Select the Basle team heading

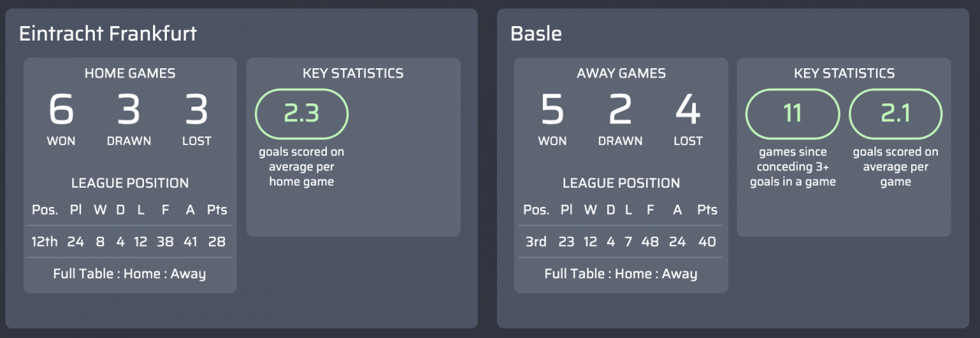536,34
